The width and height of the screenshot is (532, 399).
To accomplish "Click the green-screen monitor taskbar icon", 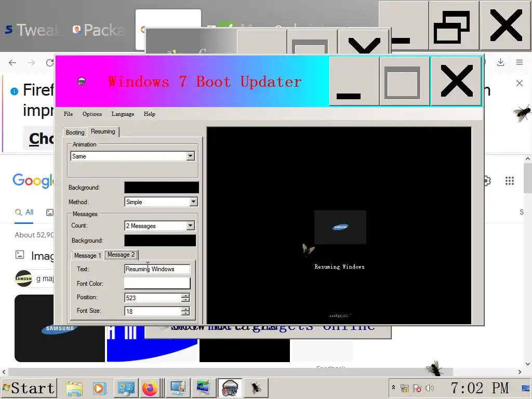I will tap(203, 388).
